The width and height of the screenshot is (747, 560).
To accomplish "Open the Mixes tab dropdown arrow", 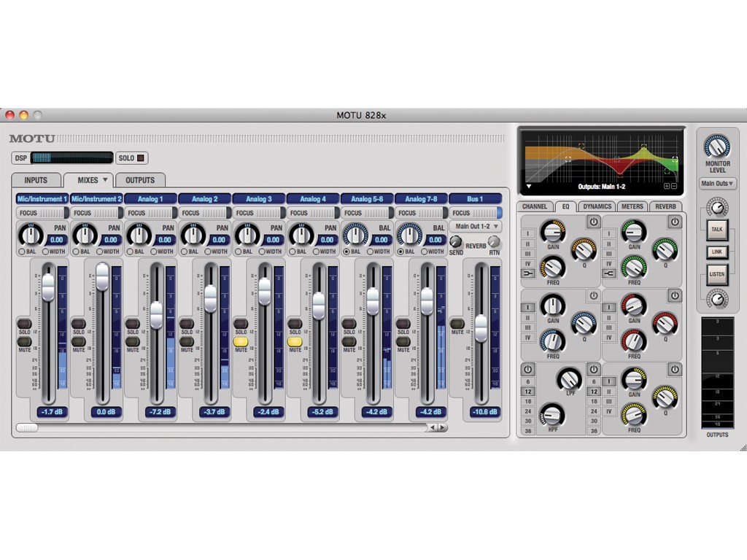I will click(105, 180).
